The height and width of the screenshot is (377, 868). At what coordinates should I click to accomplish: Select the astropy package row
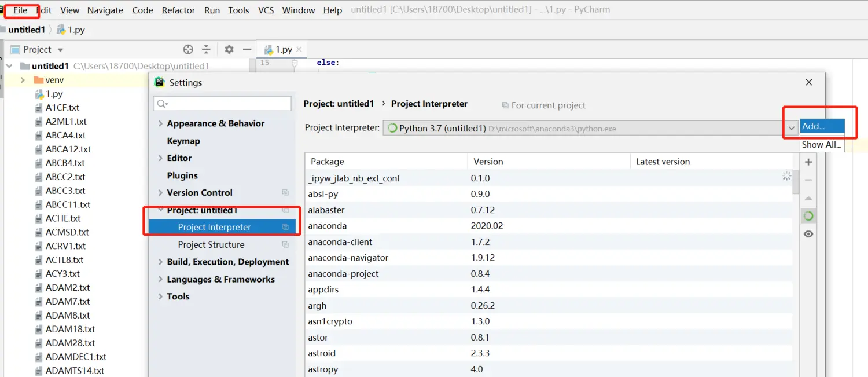[x=549, y=369]
